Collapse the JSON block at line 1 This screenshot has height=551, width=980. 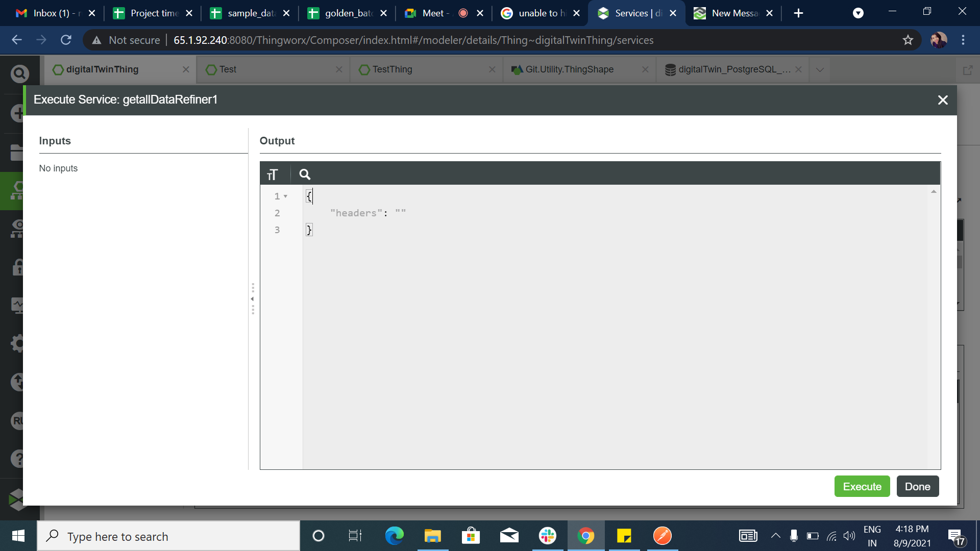(285, 196)
